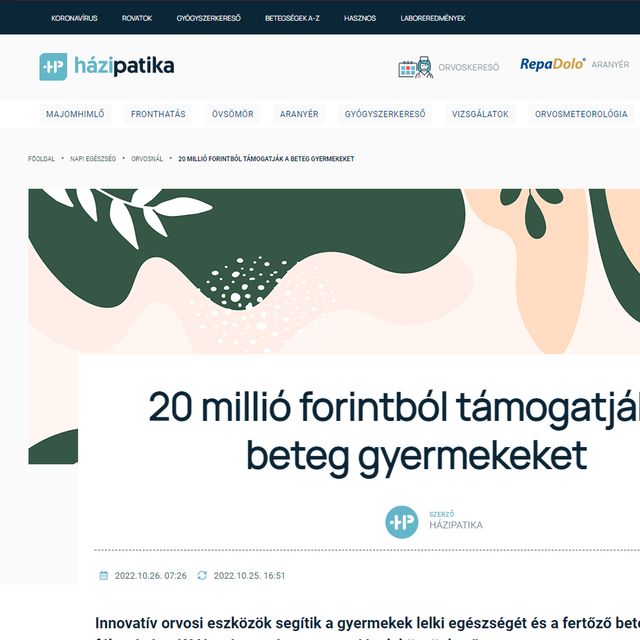The width and height of the screenshot is (640, 640).
Task: Open the Hasznos menu item
Action: 360,18
